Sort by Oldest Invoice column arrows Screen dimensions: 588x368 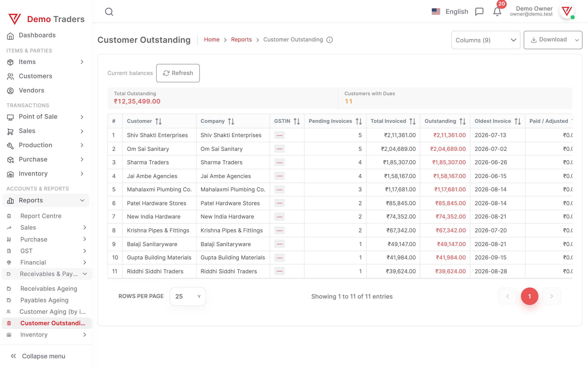[518, 121]
